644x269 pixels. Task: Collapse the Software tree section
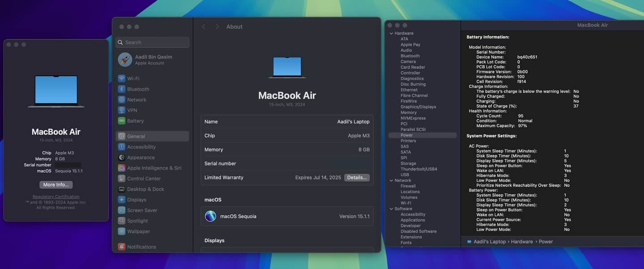point(391,209)
